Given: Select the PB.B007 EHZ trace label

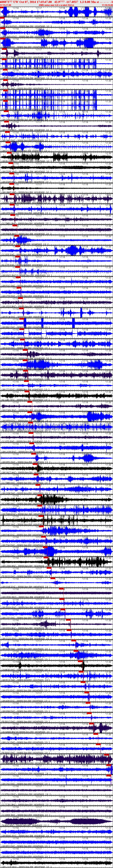Looking at the screenshot, I should point(26,753).
